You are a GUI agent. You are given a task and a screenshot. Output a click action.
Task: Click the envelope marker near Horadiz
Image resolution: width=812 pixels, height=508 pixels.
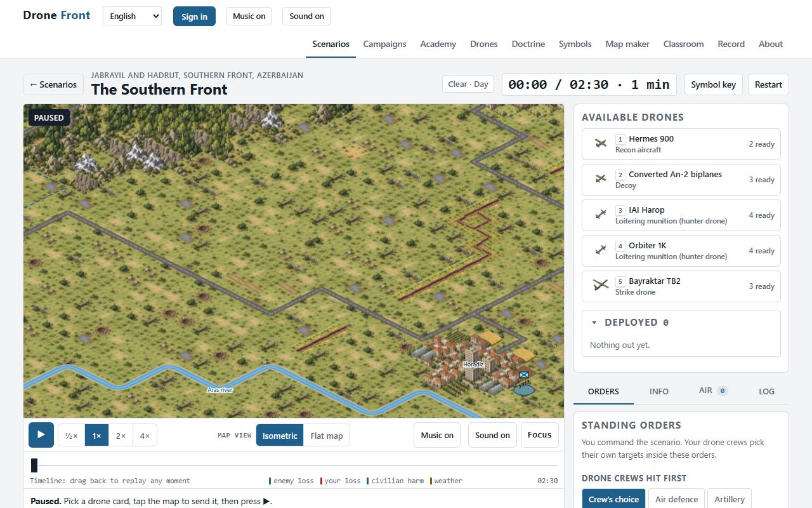524,375
